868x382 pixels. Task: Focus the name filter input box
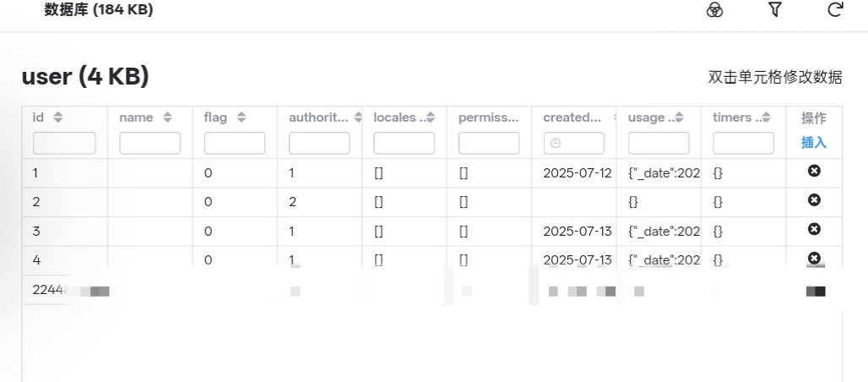click(x=150, y=143)
